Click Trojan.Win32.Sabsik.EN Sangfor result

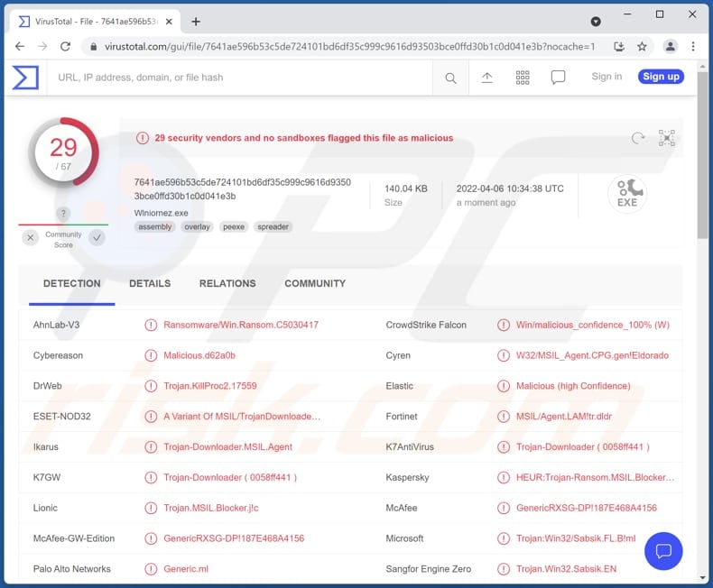(566, 568)
